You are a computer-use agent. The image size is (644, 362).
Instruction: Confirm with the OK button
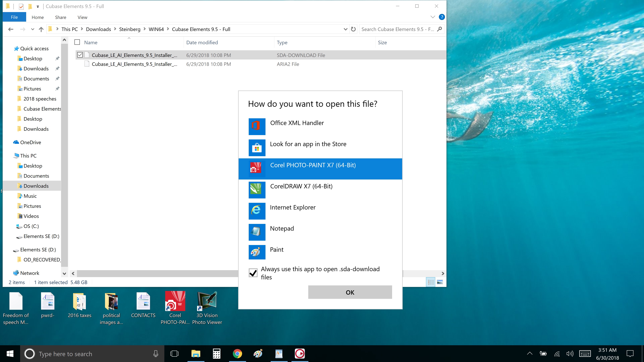pos(350,292)
